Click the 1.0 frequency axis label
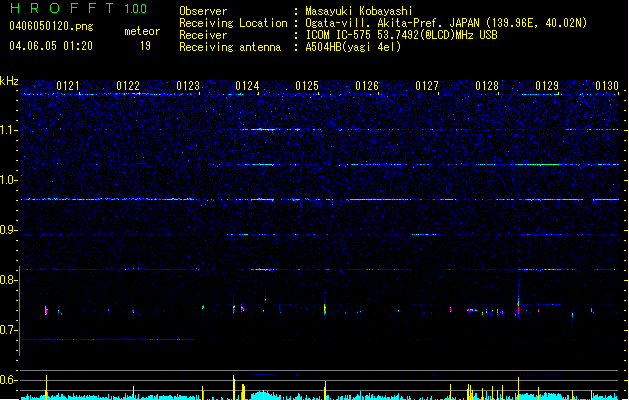629x400 pixels. pos(9,180)
